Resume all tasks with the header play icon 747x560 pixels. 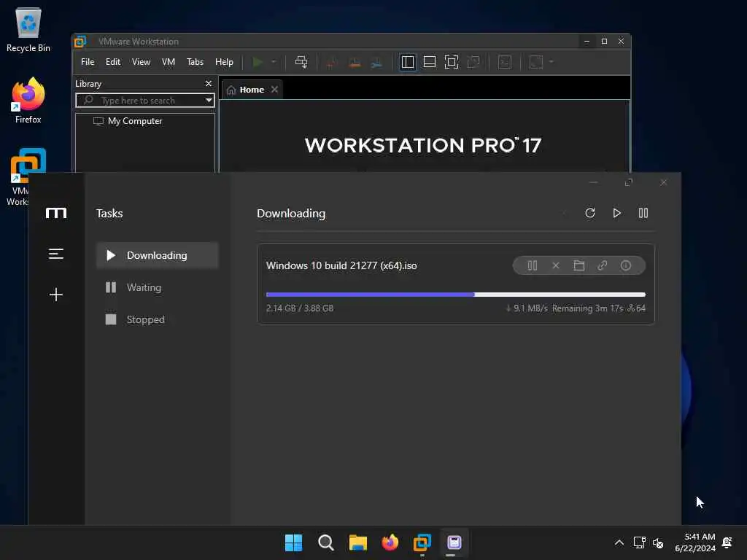pos(616,213)
